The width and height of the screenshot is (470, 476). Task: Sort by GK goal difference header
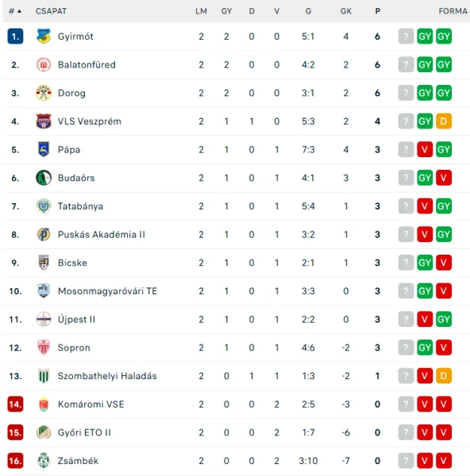(345, 11)
